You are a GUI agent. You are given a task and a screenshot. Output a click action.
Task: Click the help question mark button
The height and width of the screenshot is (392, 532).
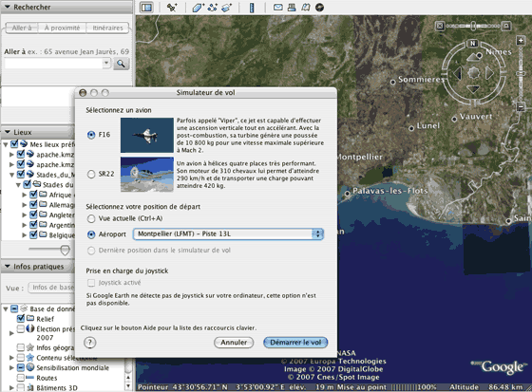click(90, 343)
